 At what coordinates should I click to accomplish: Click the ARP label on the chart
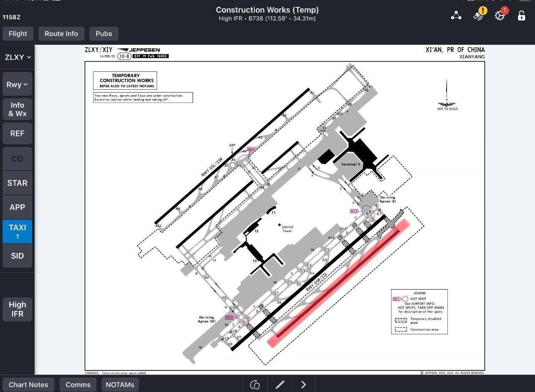[x=232, y=145]
